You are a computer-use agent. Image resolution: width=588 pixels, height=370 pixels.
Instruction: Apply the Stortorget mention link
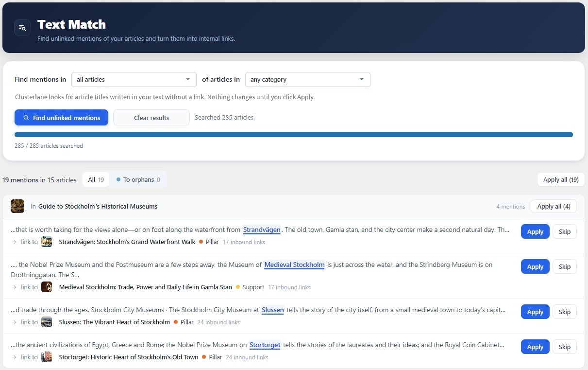coord(535,347)
